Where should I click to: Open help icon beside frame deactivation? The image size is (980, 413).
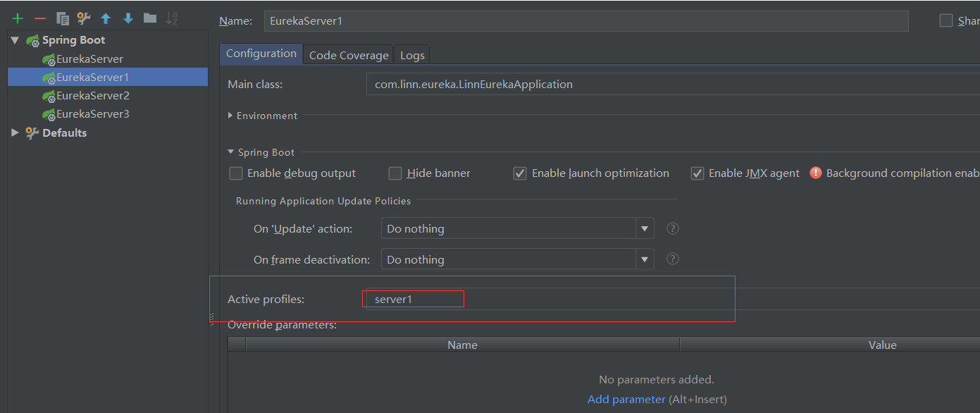(673, 259)
